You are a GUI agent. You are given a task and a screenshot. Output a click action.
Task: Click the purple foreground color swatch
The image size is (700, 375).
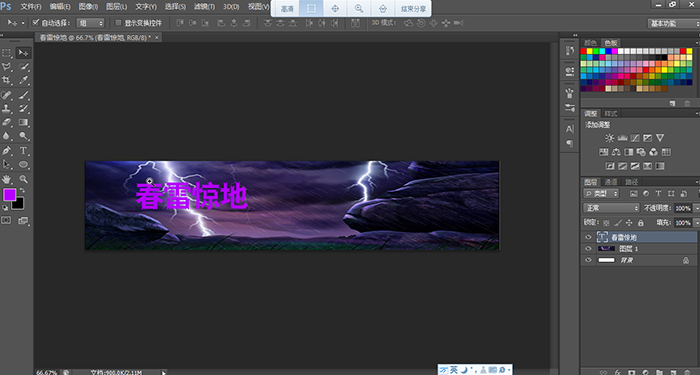(x=10, y=195)
